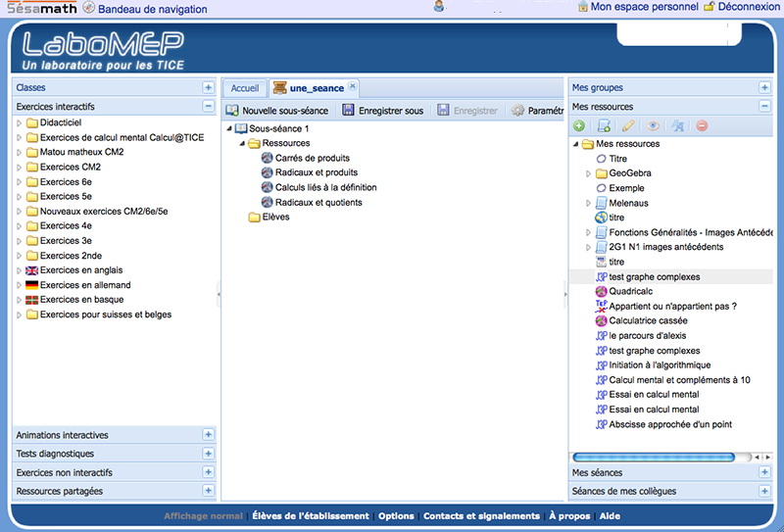Expand the Tests diagnostiques panel
Viewport: 784px width, 532px height.
(209, 454)
